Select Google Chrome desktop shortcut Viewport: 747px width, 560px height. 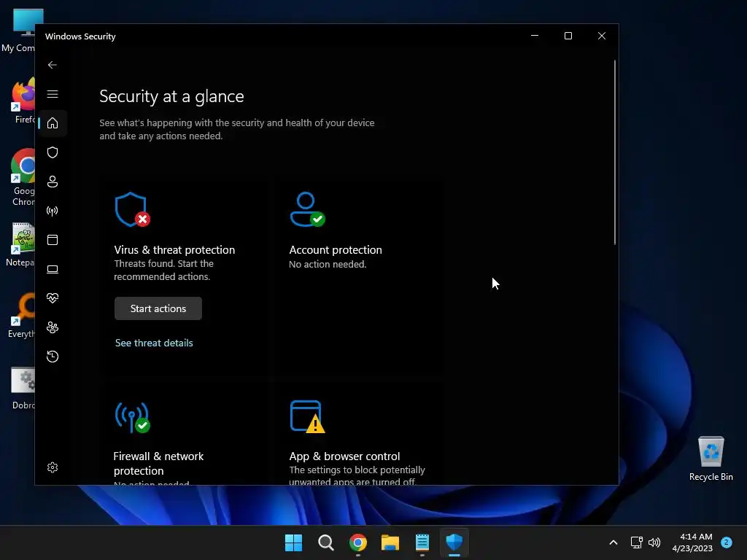[x=21, y=177]
